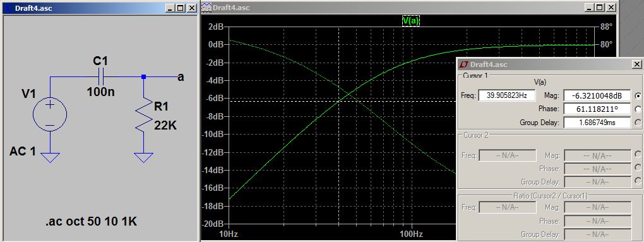Maximize the Draft4.asc waveform plot window

click(x=600, y=8)
